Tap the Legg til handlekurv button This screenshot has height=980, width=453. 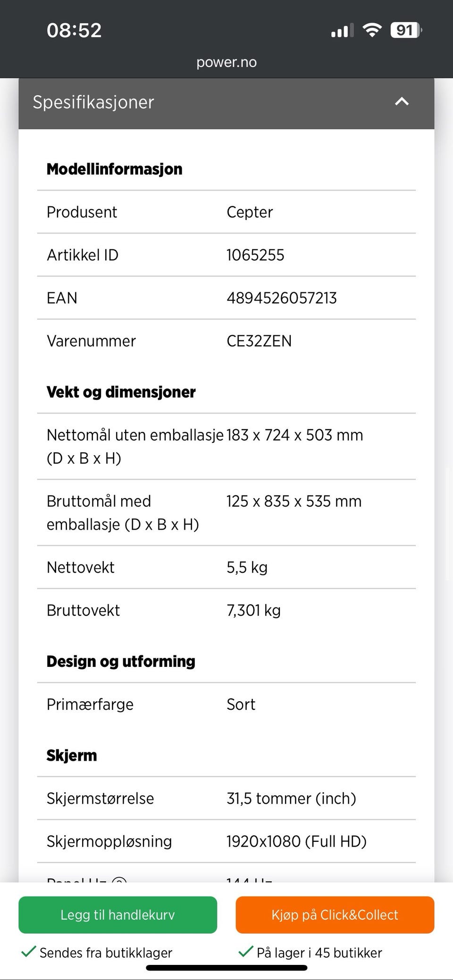[117, 915]
